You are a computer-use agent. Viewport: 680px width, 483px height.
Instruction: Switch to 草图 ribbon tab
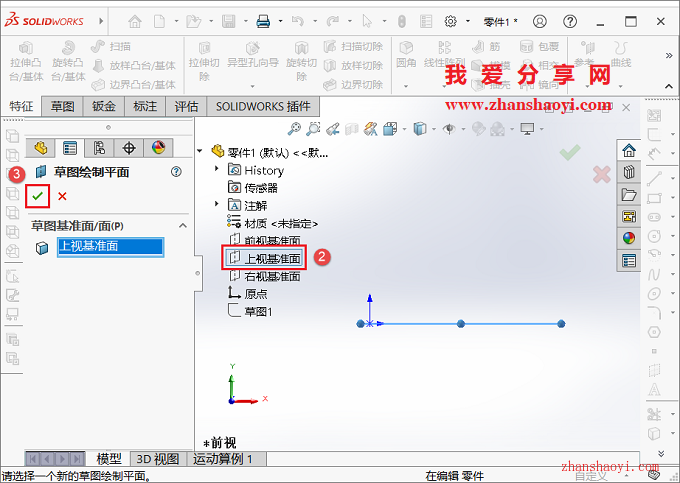click(x=62, y=106)
